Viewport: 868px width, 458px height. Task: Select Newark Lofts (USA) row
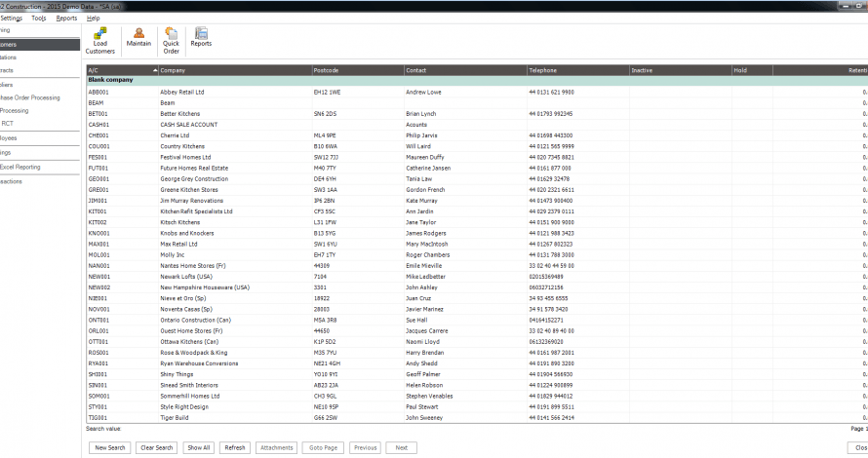click(477, 277)
